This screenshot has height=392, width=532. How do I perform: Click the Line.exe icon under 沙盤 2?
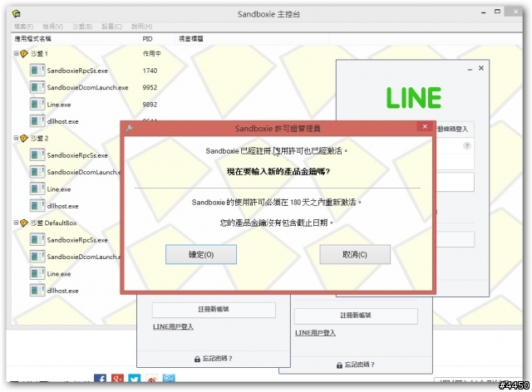(x=37, y=189)
